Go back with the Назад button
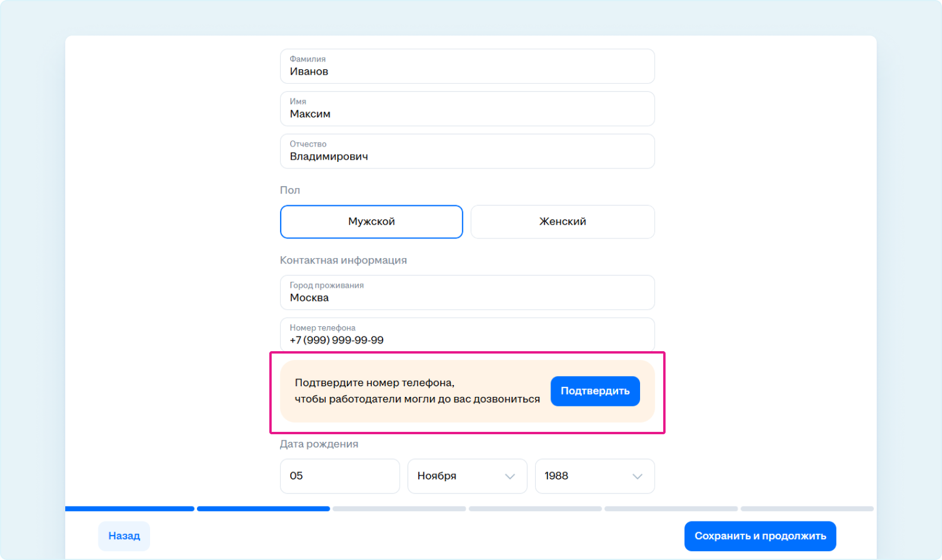942x560 pixels. click(x=124, y=536)
